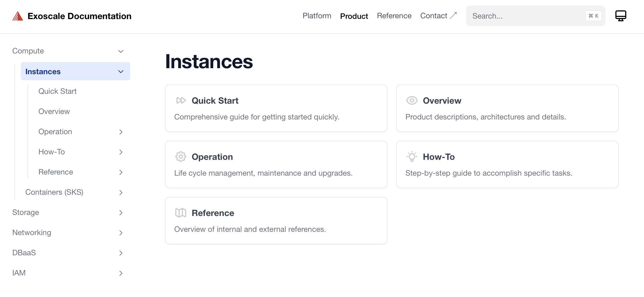Click 'Life cycle management, maintenance and upgrades.' text
Screen dimensions: 644x297
(263, 173)
